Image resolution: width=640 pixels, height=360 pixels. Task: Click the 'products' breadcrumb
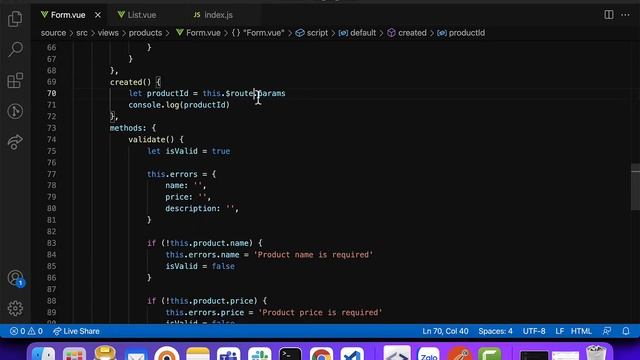[x=145, y=33]
